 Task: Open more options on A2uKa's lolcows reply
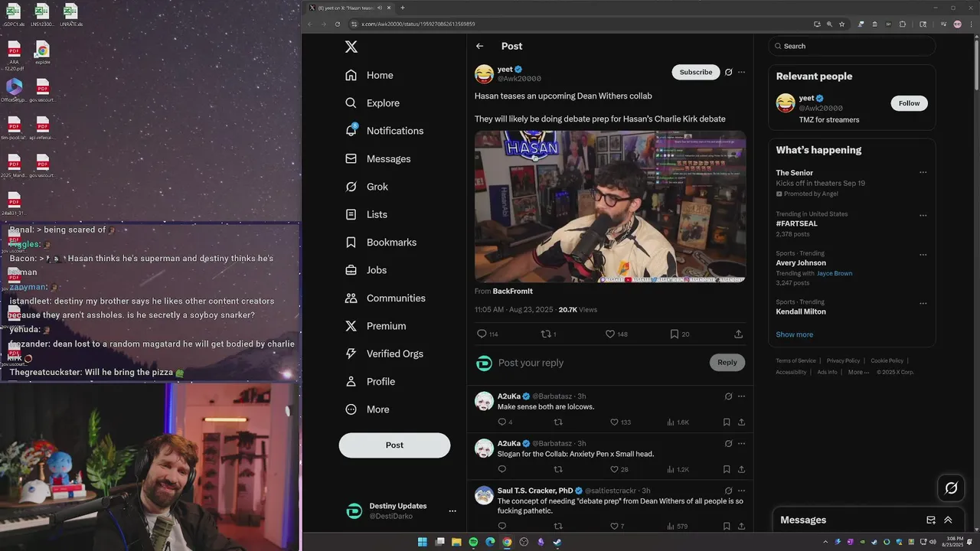(741, 396)
